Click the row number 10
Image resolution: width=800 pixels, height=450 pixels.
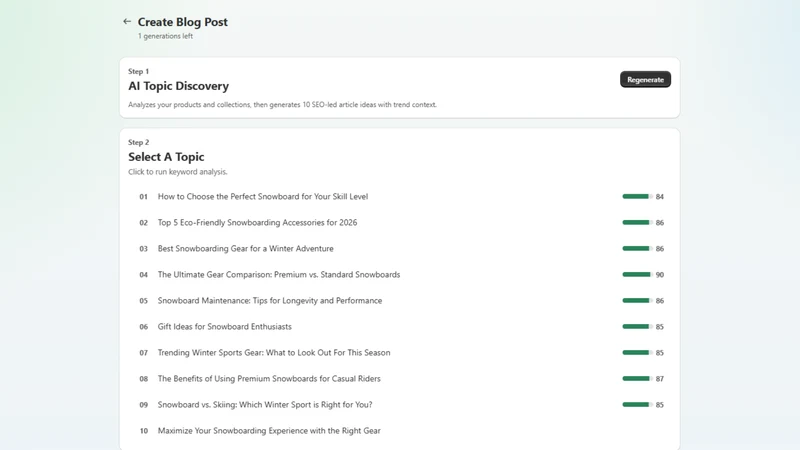143,431
